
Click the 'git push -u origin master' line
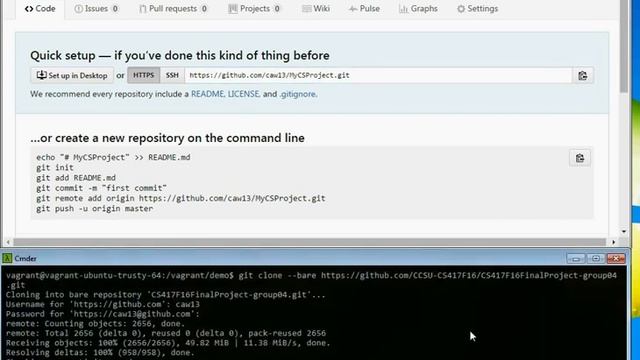95,209
